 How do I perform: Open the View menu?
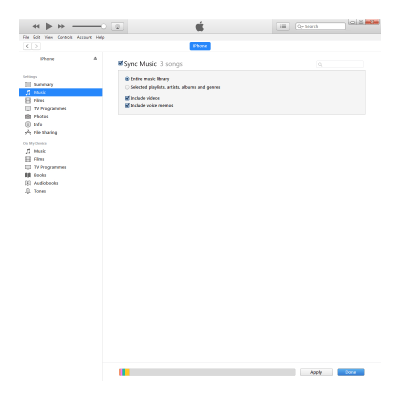click(x=49, y=37)
